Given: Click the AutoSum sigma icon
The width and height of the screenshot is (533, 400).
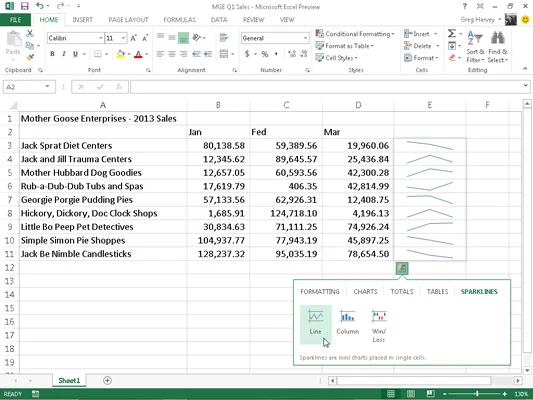Looking at the screenshot, I should 451,33.
